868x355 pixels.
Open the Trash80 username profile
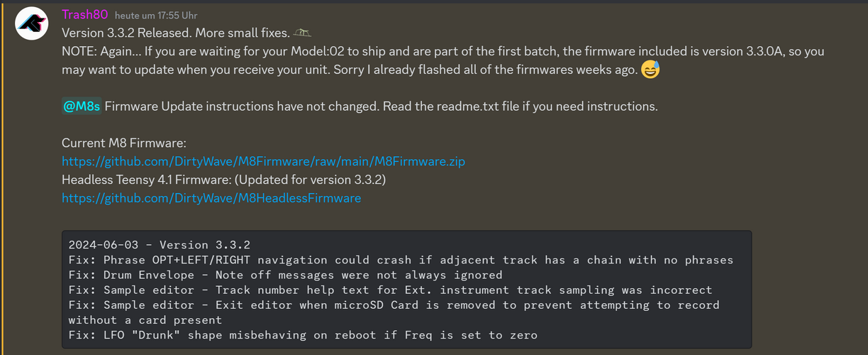coord(84,15)
